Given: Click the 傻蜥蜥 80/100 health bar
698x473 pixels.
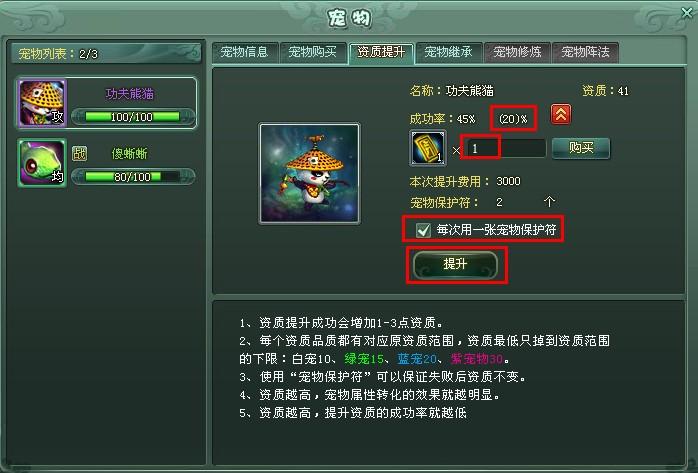Looking at the screenshot, I should [133, 177].
